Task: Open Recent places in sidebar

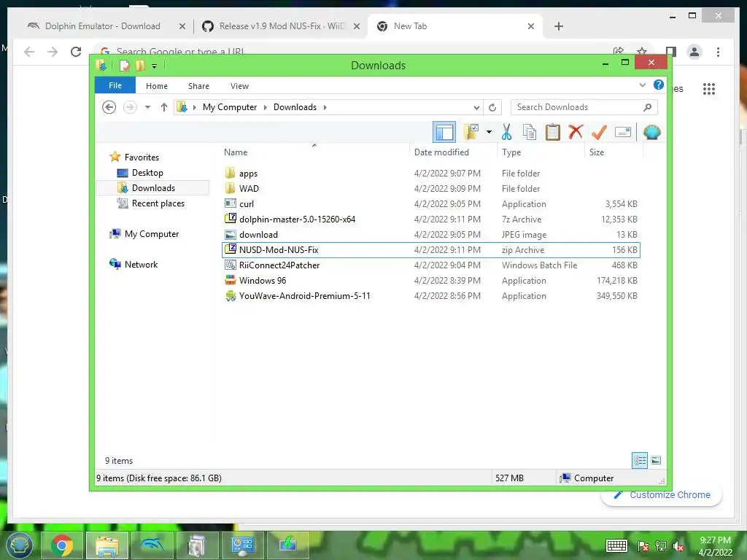Action: tap(158, 203)
